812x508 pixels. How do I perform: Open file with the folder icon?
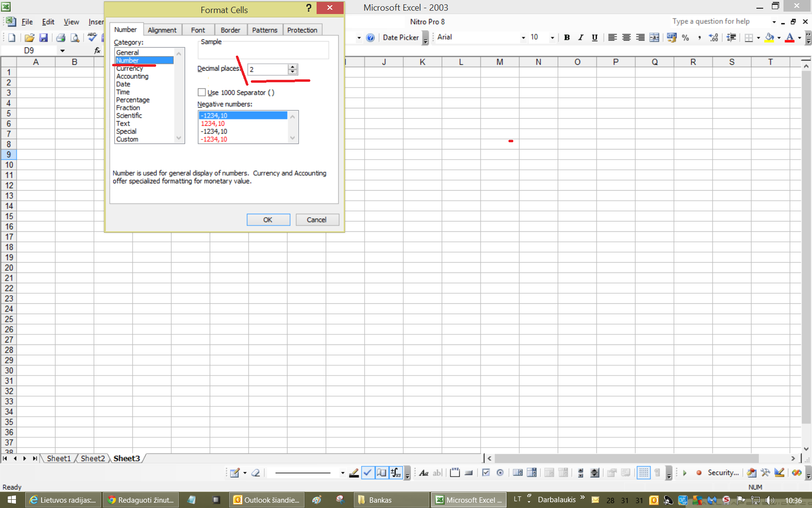(29, 38)
